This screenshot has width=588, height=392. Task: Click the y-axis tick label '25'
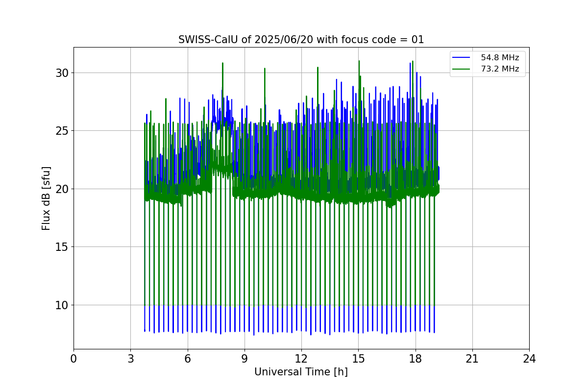[x=63, y=131]
